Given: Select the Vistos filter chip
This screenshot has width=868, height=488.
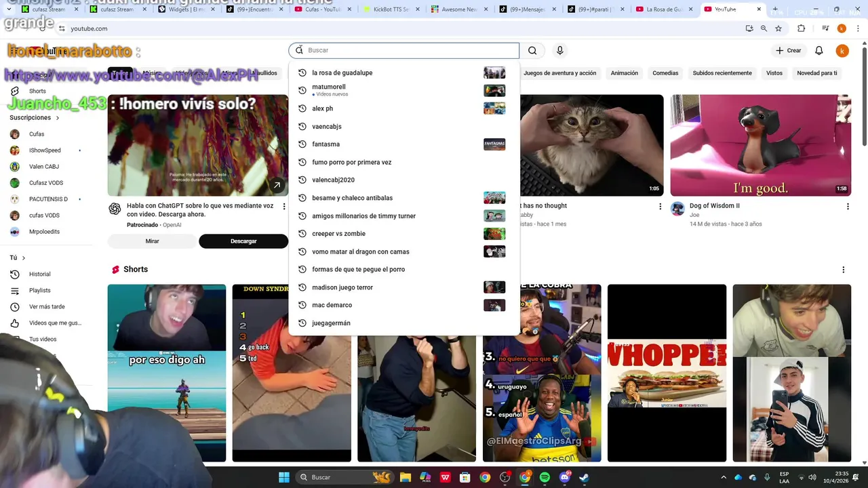Looking at the screenshot, I should pos(774,73).
